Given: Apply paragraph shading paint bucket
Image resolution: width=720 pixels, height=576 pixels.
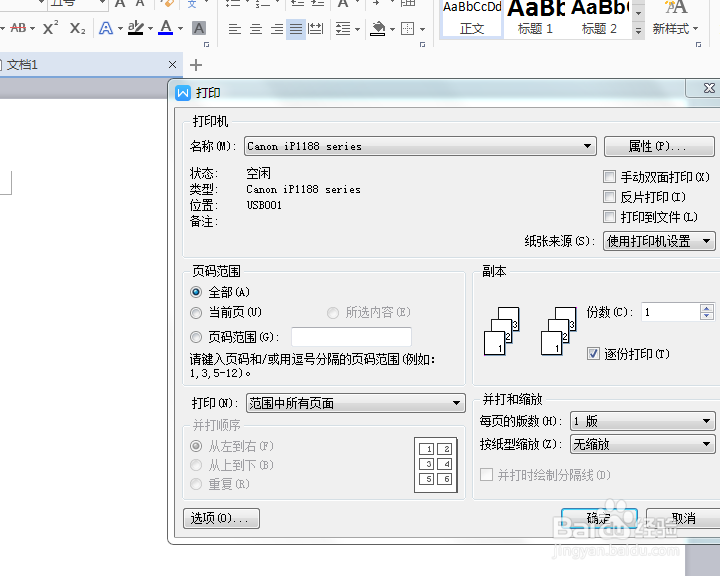Looking at the screenshot, I should 378,29.
